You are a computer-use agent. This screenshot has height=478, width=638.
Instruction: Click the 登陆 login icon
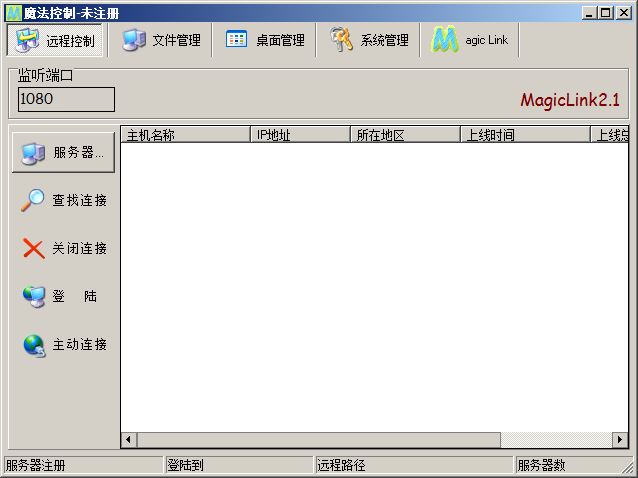pos(34,296)
